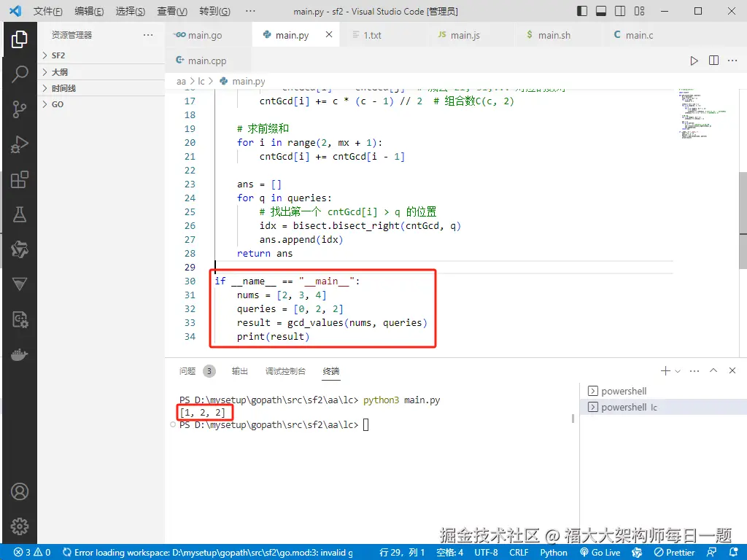This screenshot has height=560, width=747.
Task: Open the 转到(G) menu
Action: 215,11
